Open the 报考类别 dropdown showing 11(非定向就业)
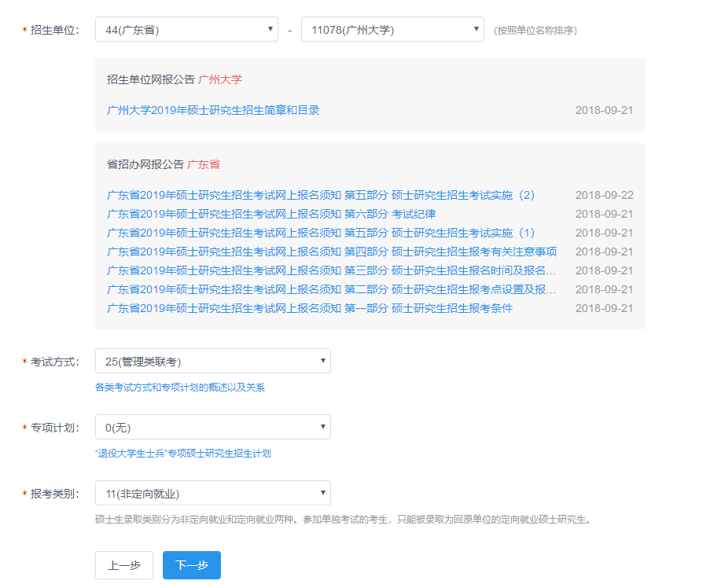Image resolution: width=710 pixels, height=588 pixels. 212,494
